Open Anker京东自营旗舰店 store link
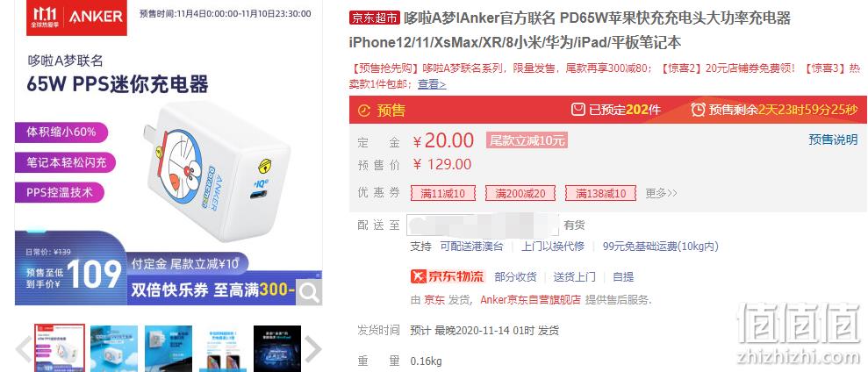 (530, 300)
